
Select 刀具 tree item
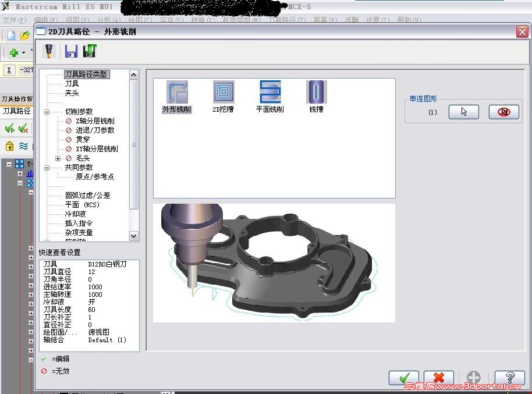tap(72, 83)
